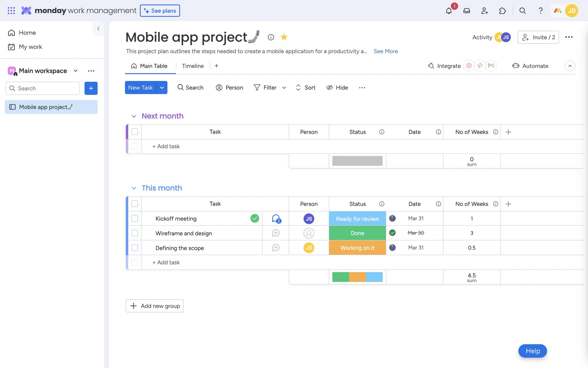Click the Add new group button

[x=155, y=306]
